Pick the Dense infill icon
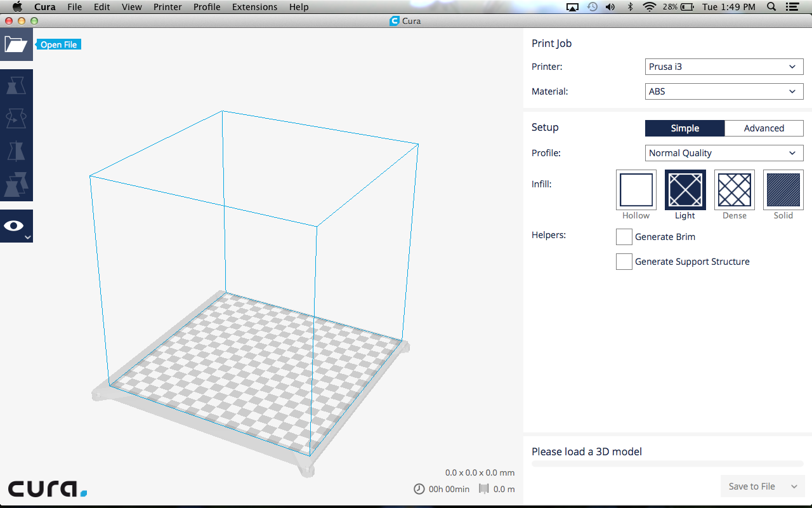Screen dimensions: 812x508 pos(734,190)
